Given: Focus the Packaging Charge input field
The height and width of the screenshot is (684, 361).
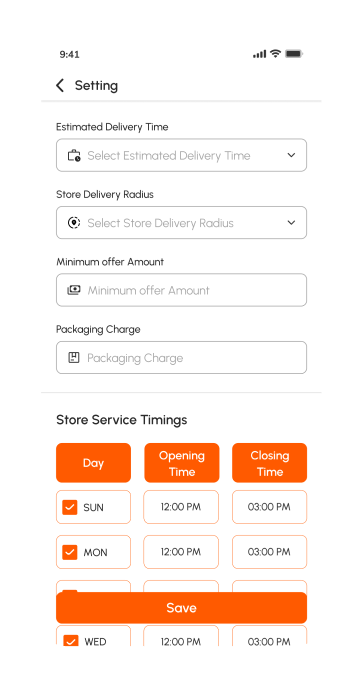Looking at the screenshot, I should click(x=181, y=358).
